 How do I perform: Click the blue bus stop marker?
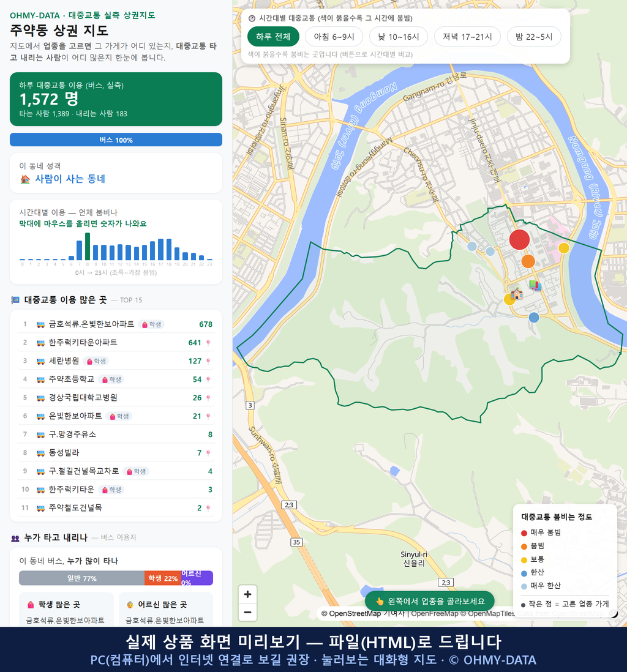click(533, 318)
